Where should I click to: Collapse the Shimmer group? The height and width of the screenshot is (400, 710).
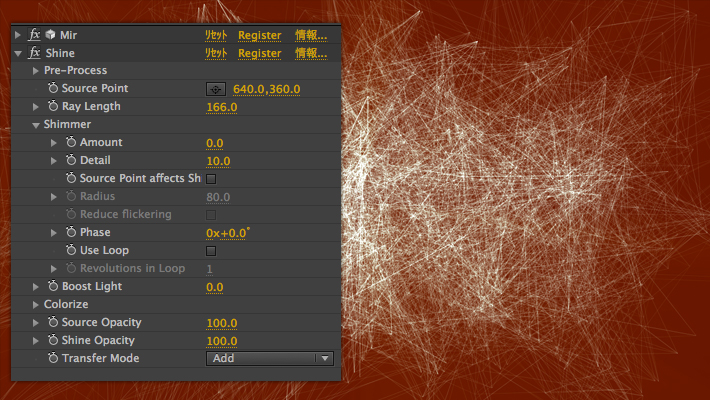36,125
